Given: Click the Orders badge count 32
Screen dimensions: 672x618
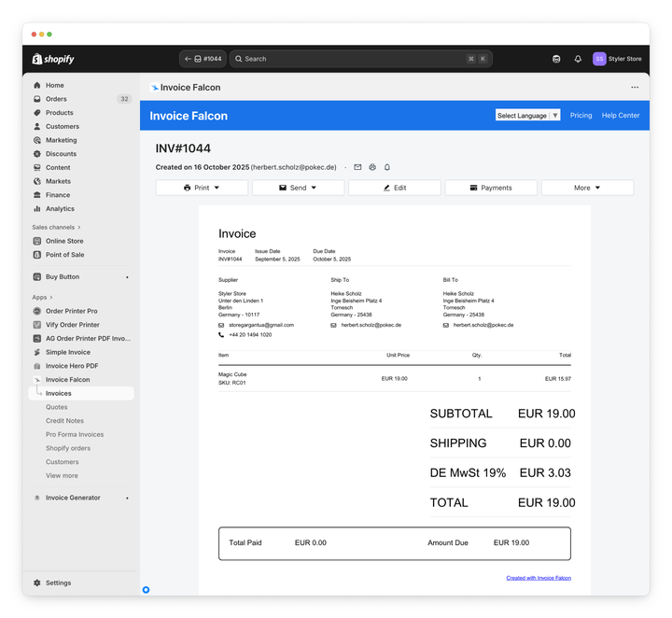Looking at the screenshot, I should [124, 99].
